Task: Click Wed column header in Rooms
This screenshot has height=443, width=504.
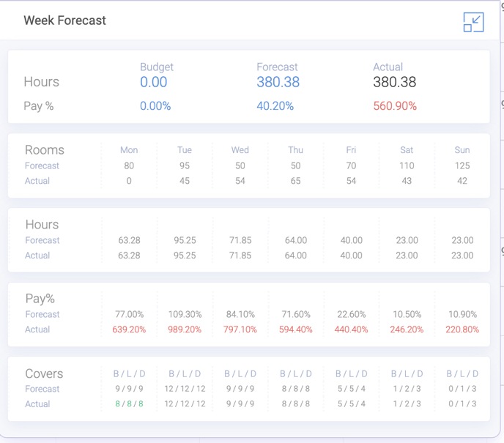Action: [x=240, y=150]
